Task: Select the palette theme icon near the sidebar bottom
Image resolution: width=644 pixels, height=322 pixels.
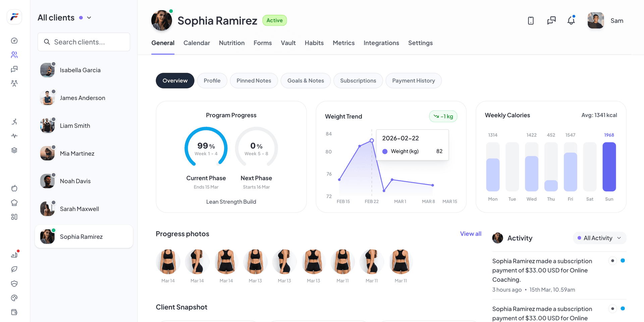Action: 14,298
